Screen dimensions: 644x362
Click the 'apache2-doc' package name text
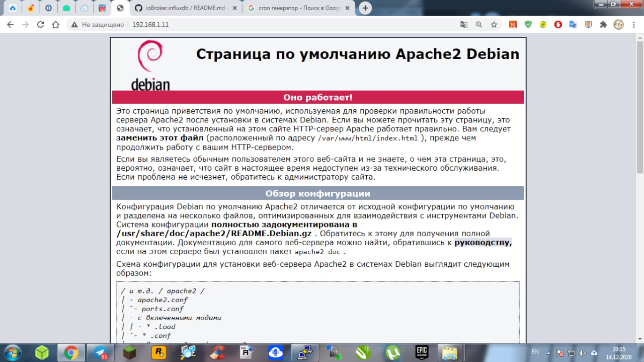click(318, 252)
